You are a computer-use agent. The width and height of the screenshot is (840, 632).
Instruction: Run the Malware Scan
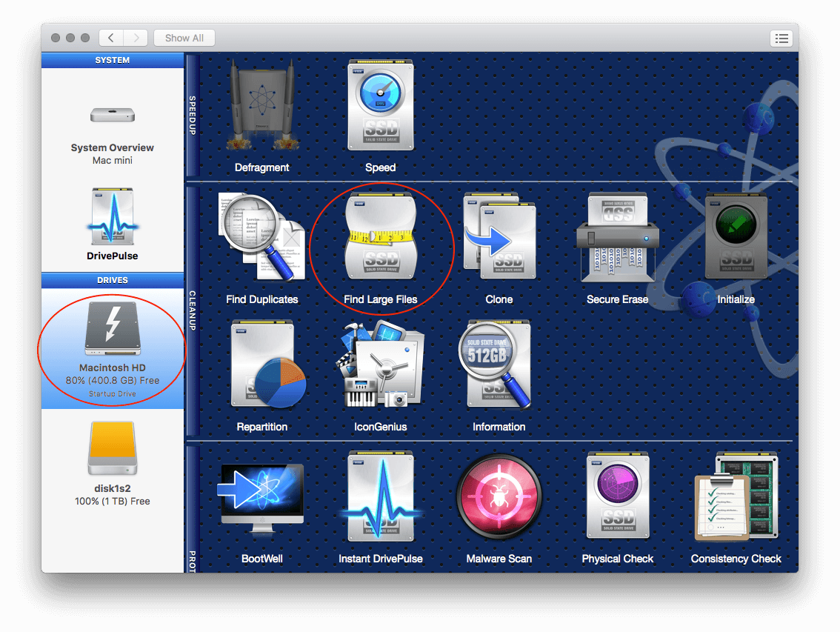499,495
